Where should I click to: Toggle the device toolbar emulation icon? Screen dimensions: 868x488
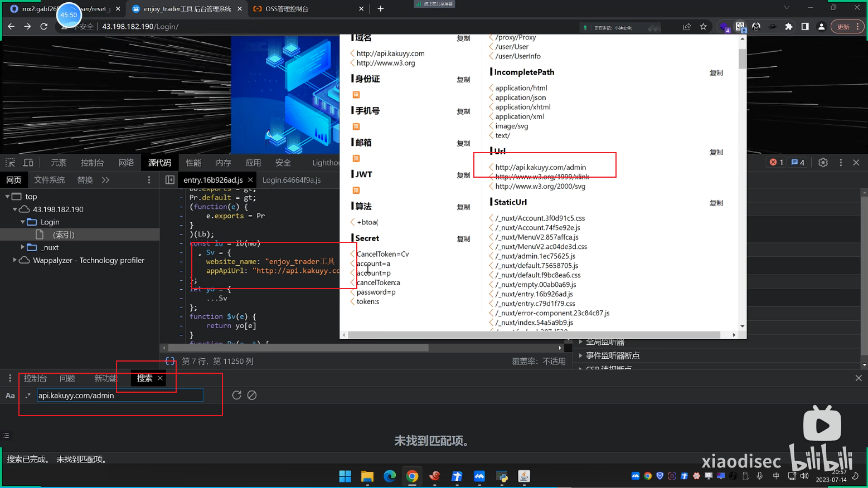28,163
